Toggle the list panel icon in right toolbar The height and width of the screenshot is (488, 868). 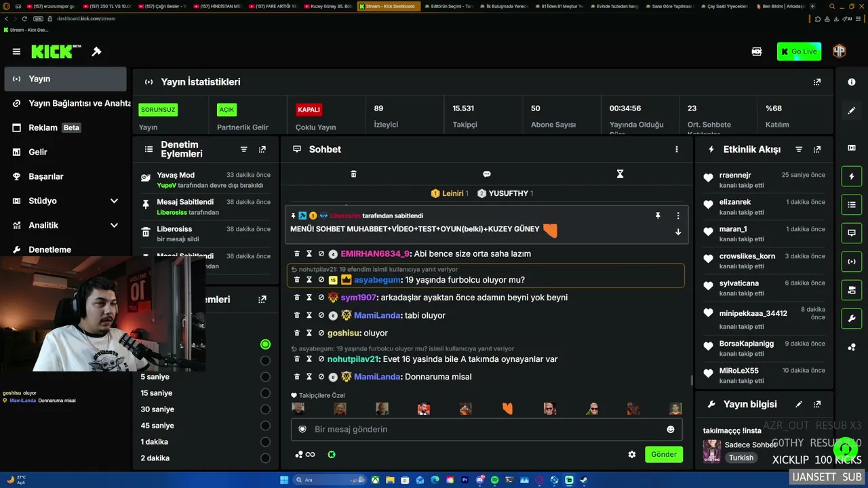click(x=852, y=205)
